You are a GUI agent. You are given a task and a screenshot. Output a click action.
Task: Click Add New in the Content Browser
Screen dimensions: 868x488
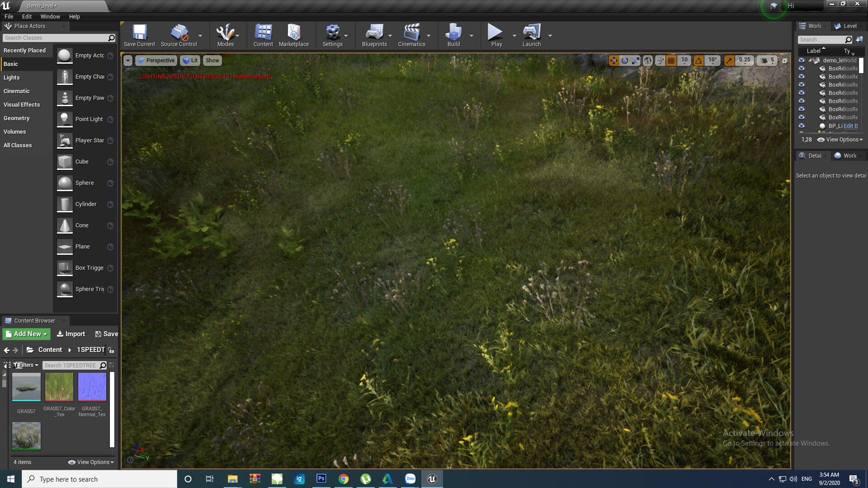tap(25, 333)
